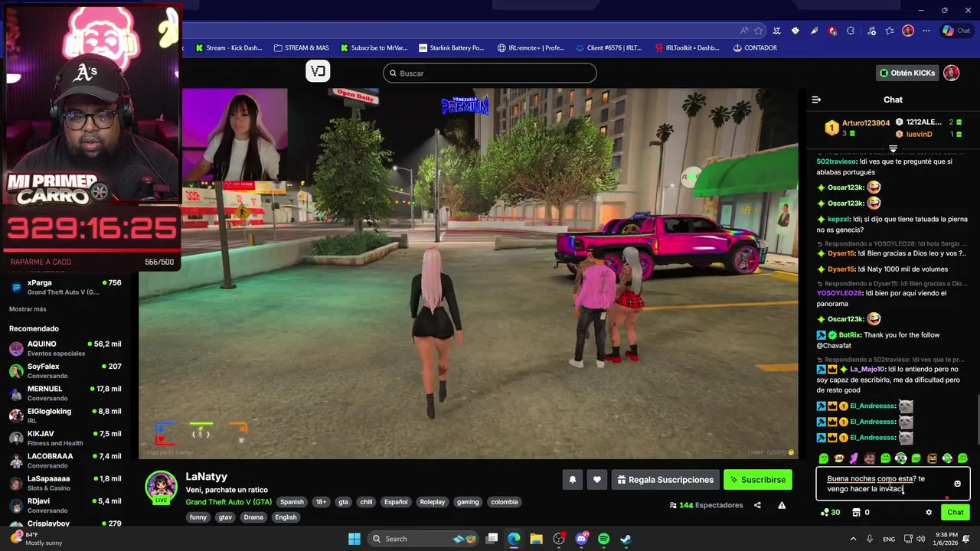
Task: Follow LaNatyy with heart icon
Action: point(596,480)
